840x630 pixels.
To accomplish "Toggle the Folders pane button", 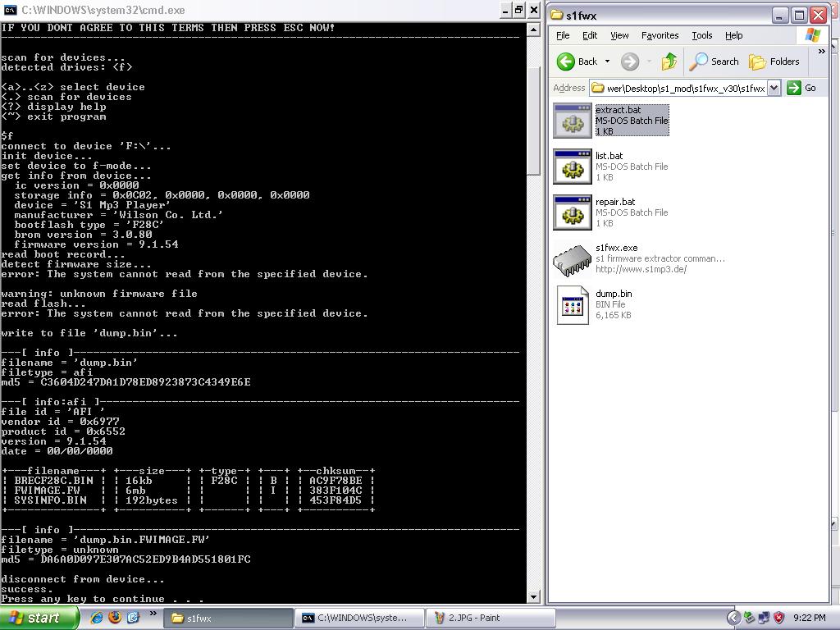I will click(774, 62).
